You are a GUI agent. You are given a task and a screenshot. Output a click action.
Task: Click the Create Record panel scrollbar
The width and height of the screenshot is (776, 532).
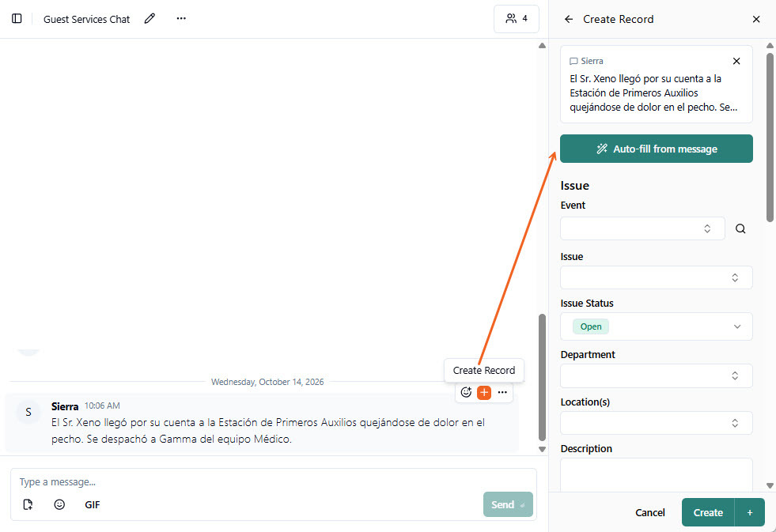770,137
